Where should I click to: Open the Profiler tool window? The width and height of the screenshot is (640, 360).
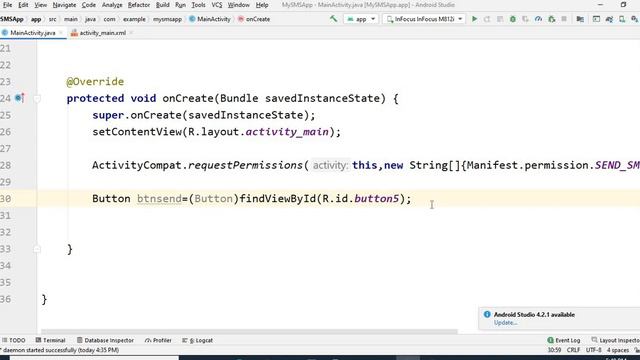coord(158,340)
